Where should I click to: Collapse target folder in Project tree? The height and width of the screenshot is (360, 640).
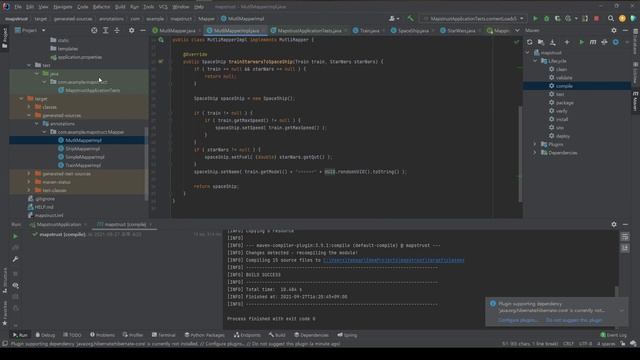(21, 98)
